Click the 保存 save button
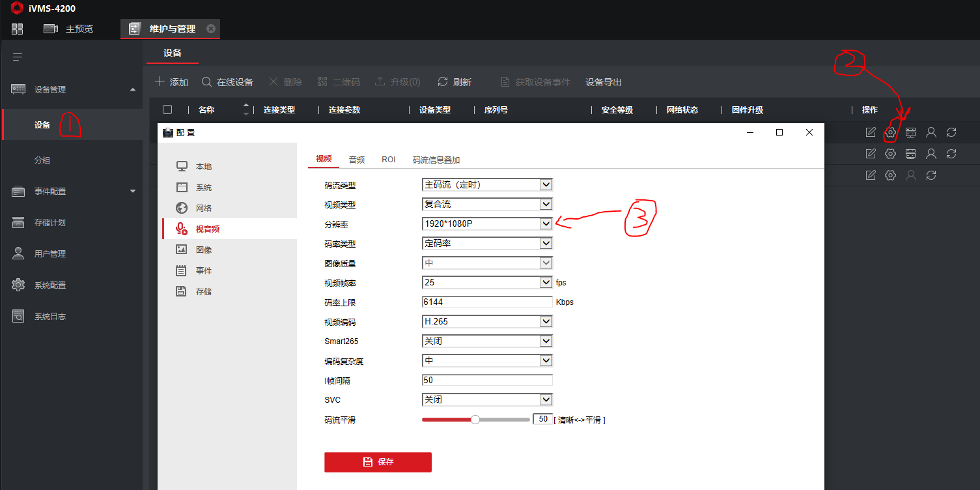 coord(378,462)
